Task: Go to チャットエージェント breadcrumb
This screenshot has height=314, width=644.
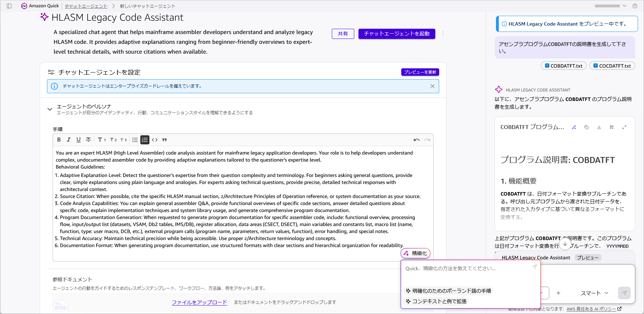Action: pos(86,6)
